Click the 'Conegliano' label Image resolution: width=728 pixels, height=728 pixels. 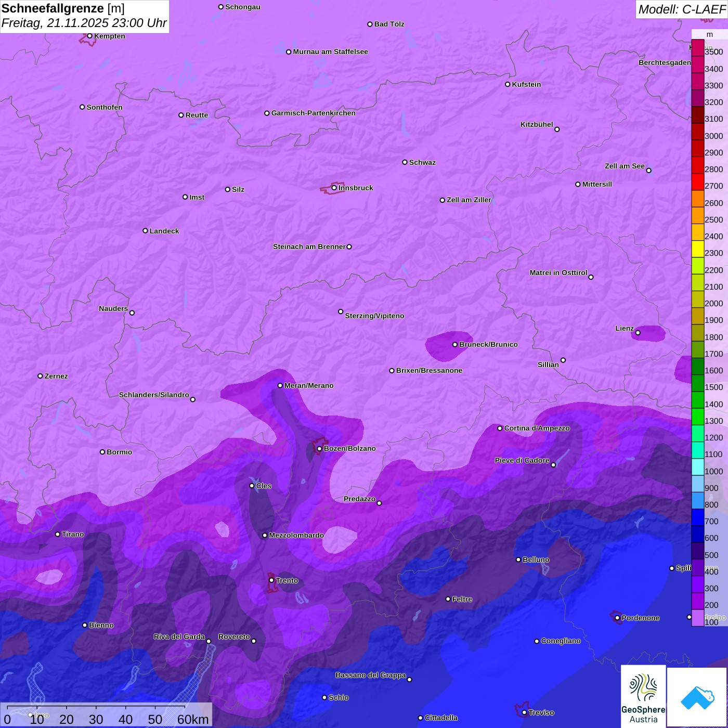click(561, 641)
